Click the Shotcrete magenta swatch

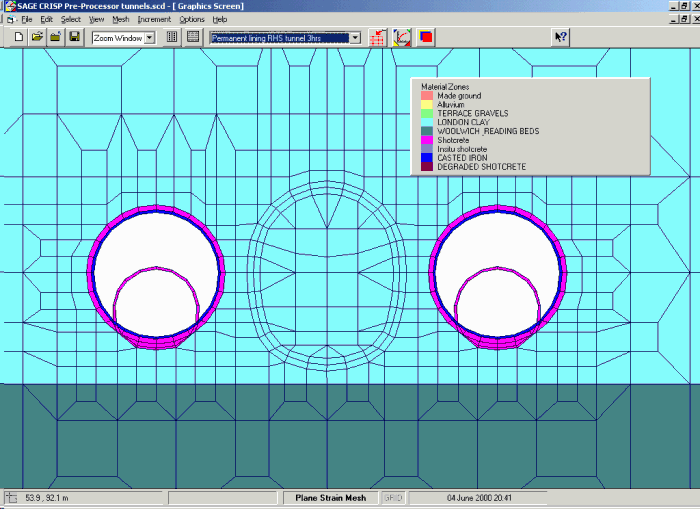coord(427,140)
